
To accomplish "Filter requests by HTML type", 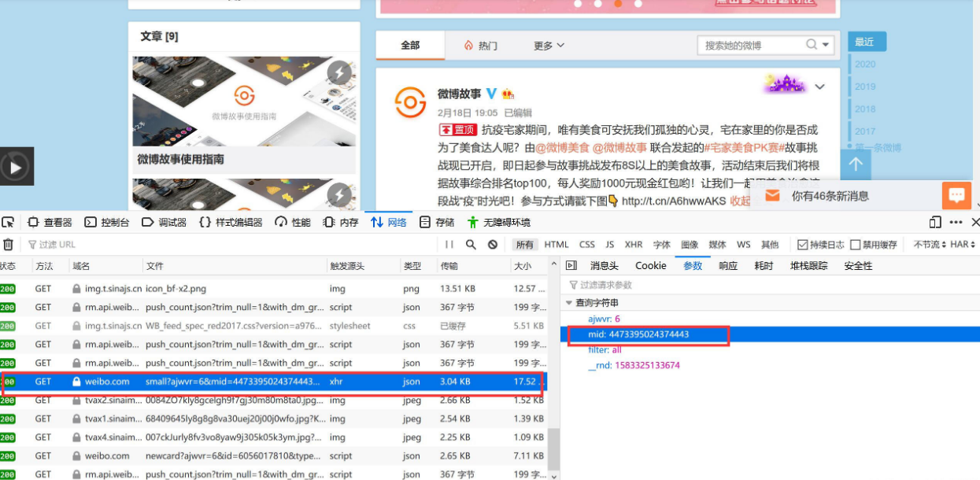I will point(557,245).
